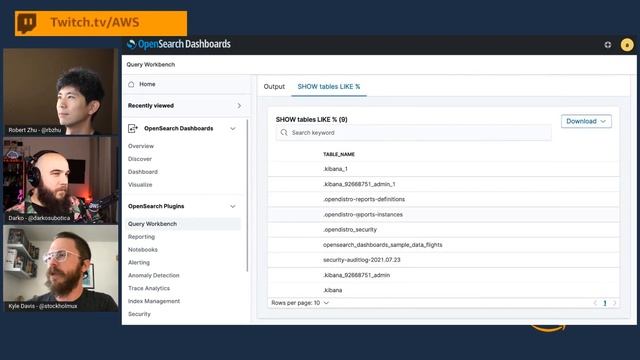Go to previous results page
Screen dimensions: 640x360
595,303
